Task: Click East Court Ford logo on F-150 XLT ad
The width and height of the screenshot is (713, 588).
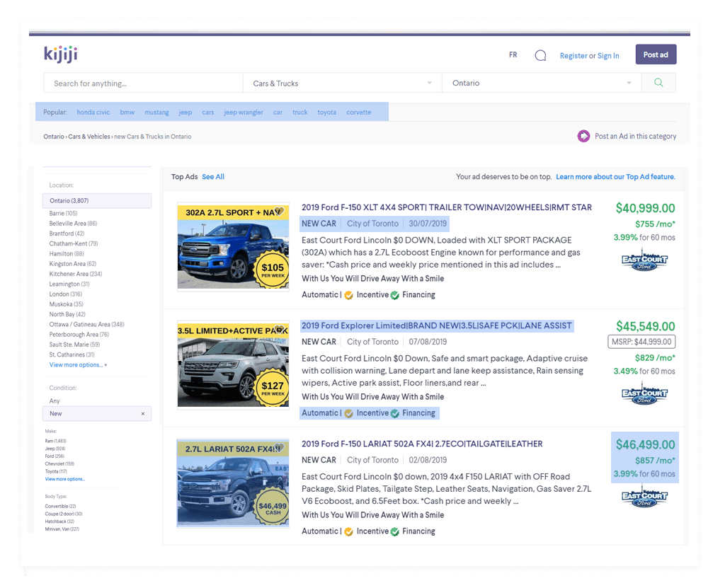Action: point(644,260)
